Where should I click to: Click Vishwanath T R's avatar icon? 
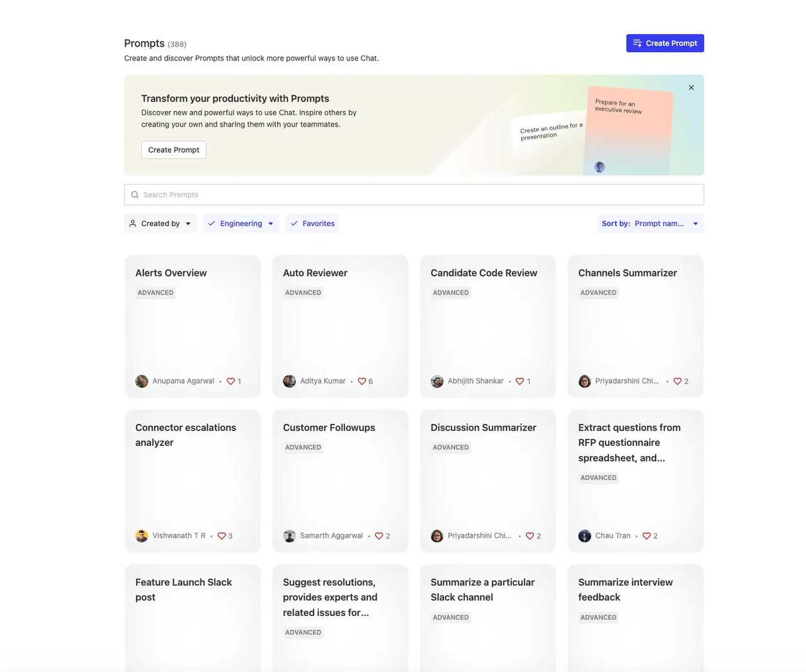tap(142, 536)
